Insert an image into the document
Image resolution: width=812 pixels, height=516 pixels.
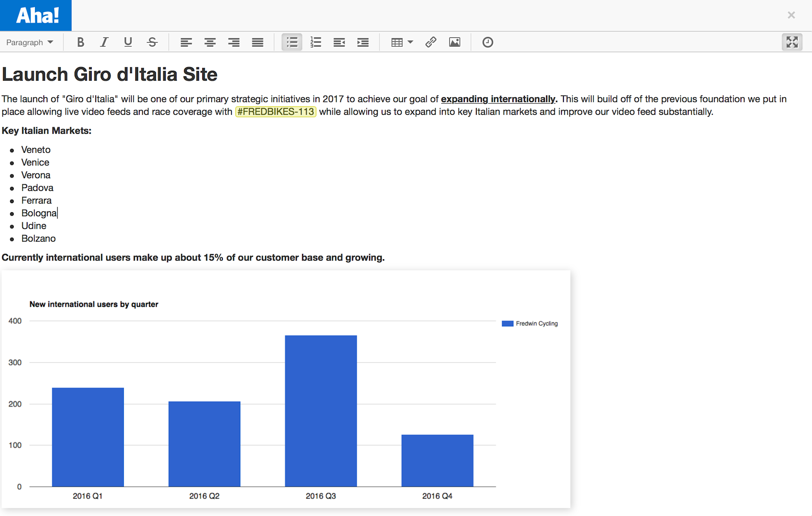[x=454, y=42]
